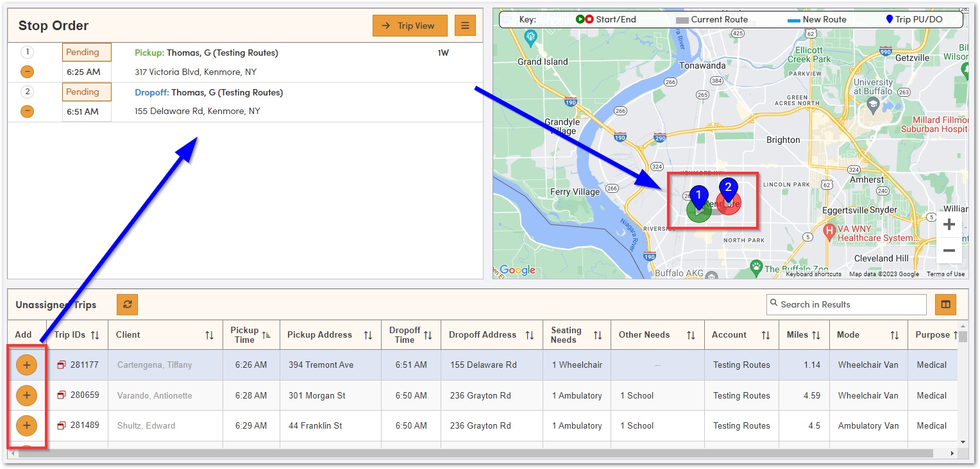Refresh the Unassigned Trips list

pos(127,304)
